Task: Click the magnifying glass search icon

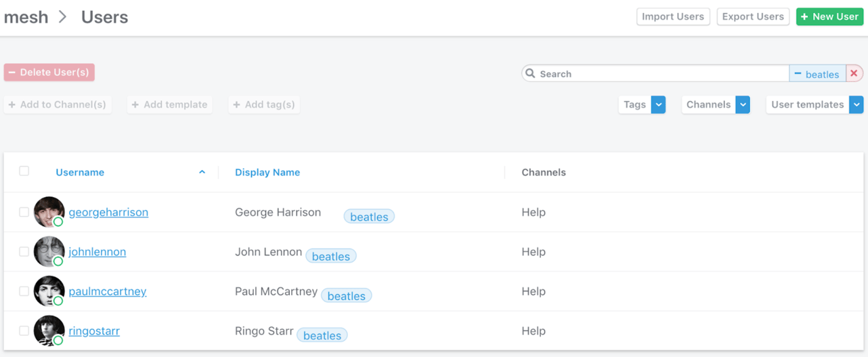Action: [531, 74]
